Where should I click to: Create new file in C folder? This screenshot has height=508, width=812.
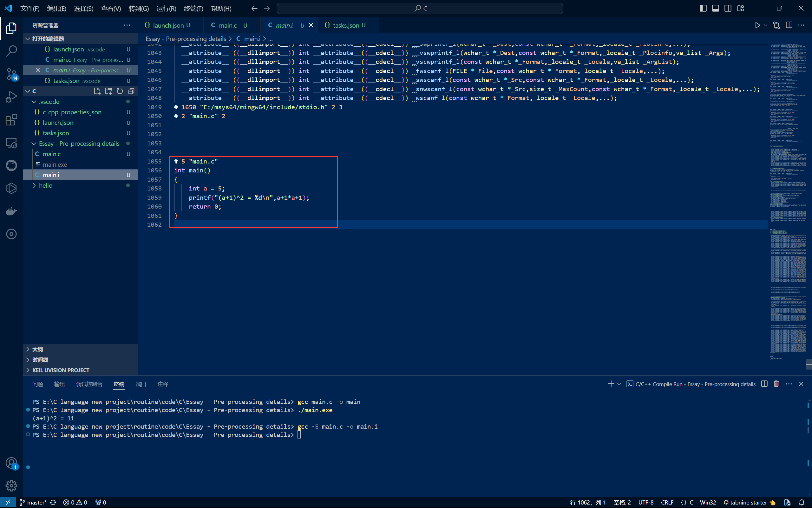pos(97,91)
